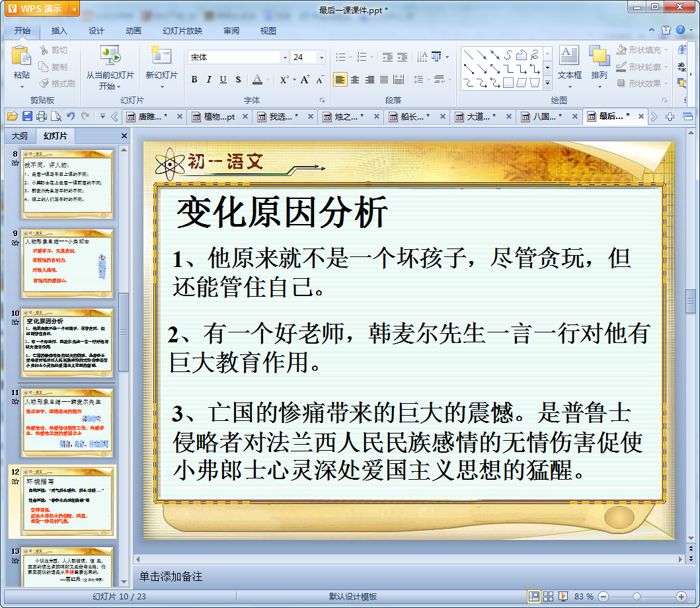Switch to the 大纲 (Outline) pane tab

click(x=20, y=135)
